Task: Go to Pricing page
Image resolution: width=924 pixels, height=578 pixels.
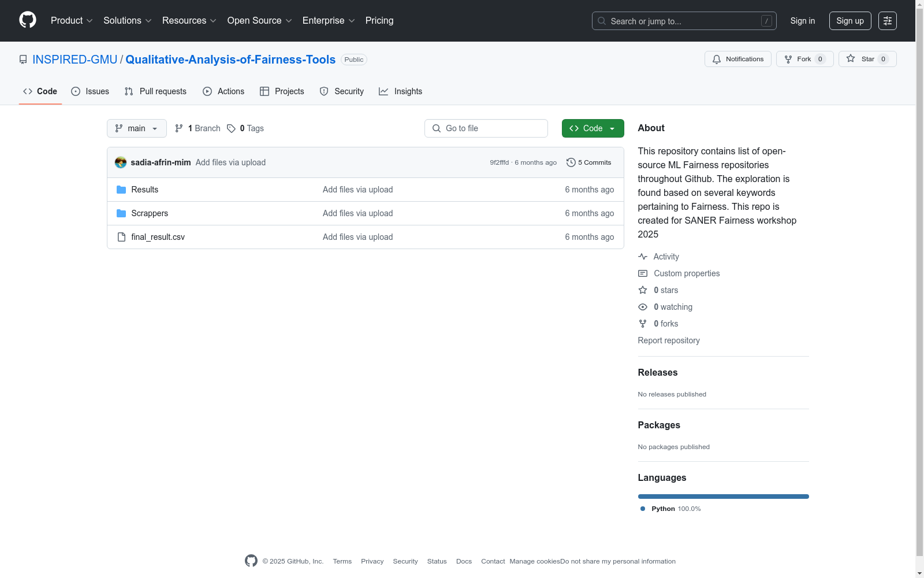Action: pyautogui.click(x=379, y=20)
